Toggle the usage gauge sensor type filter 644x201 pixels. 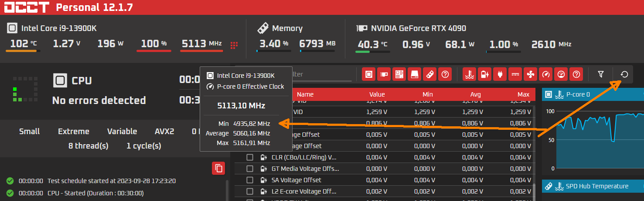click(x=561, y=74)
